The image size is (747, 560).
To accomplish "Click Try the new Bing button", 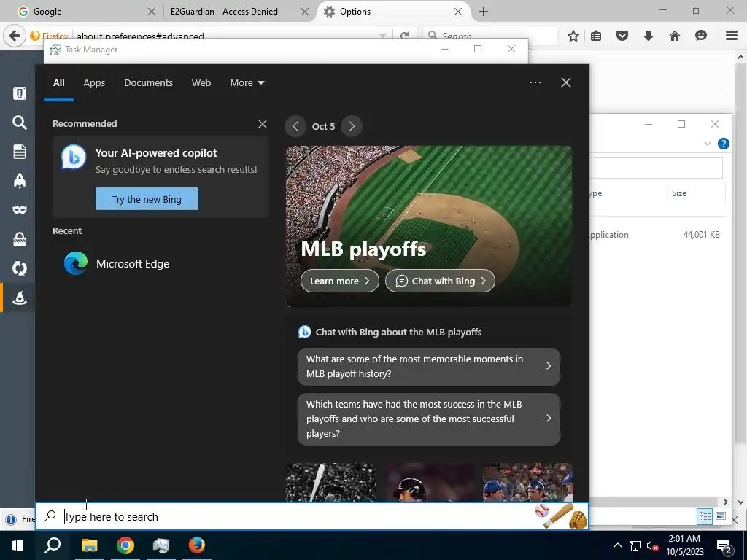I will pyautogui.click(x=147, y=199).
